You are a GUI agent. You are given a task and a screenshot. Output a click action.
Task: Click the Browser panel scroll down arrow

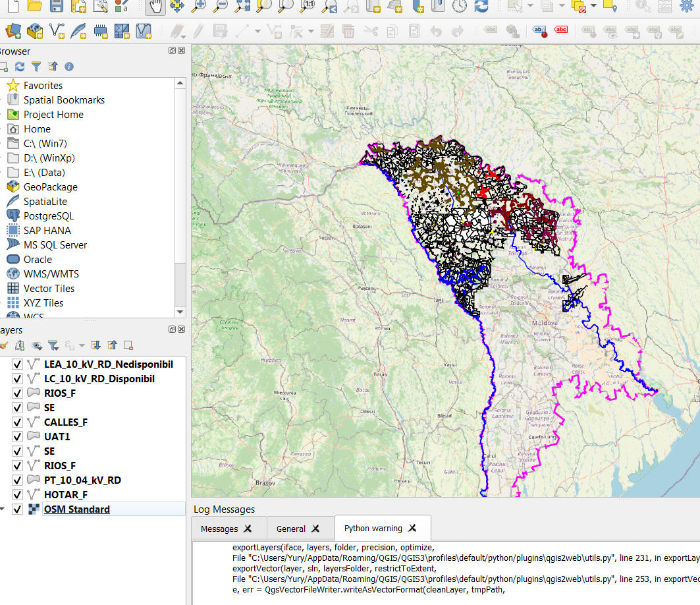coord(180,312)
